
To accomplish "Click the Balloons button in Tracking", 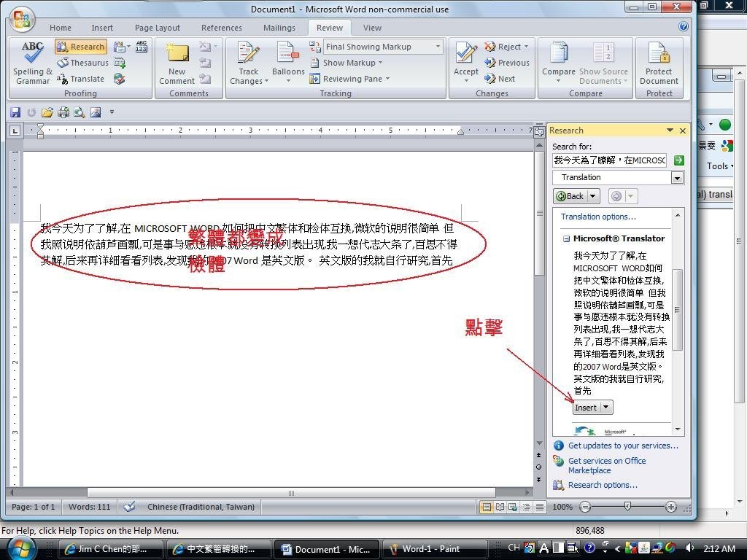I will pyautogui.click(x=288, y=63).
